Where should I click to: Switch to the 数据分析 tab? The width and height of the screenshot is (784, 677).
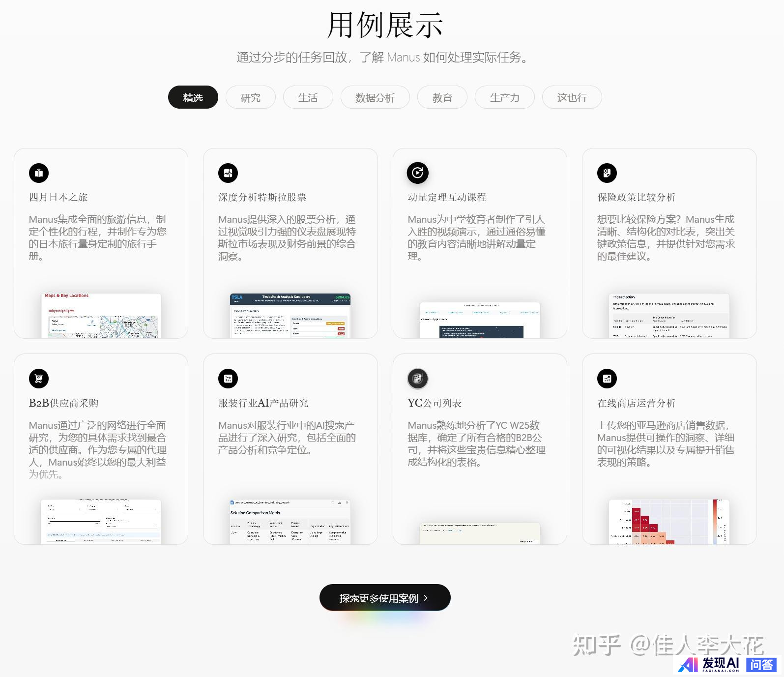375,97
